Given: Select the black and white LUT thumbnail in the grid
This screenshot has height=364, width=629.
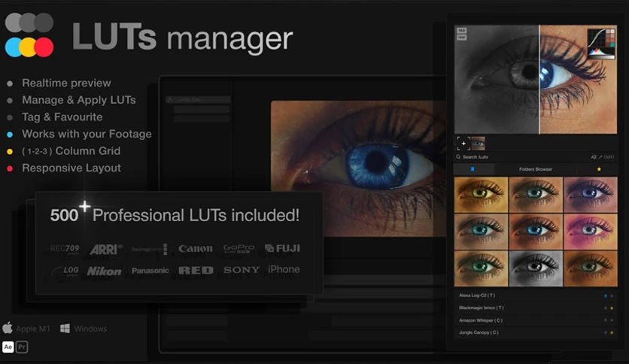Looking at the screenshot, I should pyautogui.click(x=536, y=268).
